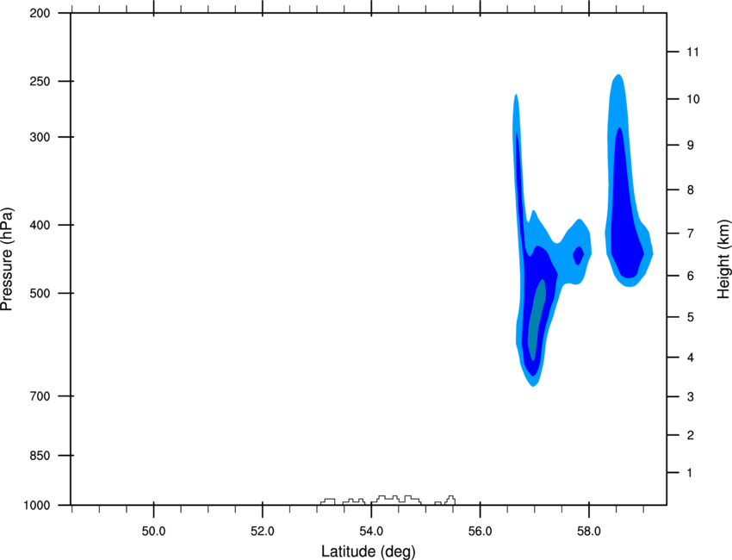This screenshot has height=560, width=732.
Task: Pick the 9 km height label
Action: (691, 146)
